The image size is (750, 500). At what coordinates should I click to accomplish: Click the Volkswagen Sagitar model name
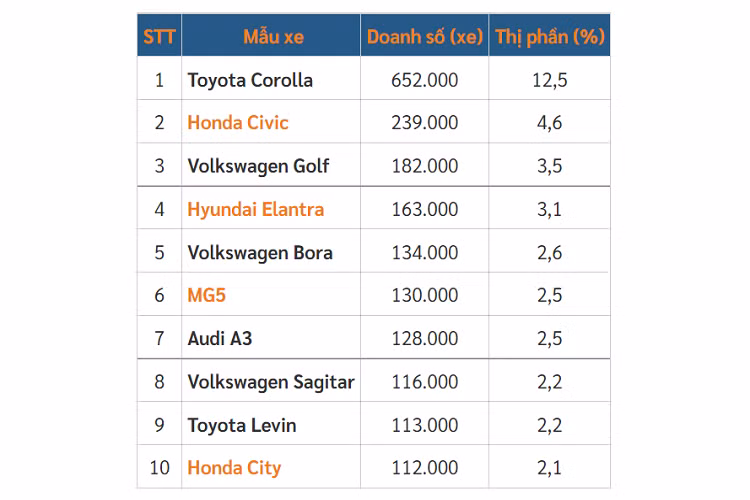271,382
